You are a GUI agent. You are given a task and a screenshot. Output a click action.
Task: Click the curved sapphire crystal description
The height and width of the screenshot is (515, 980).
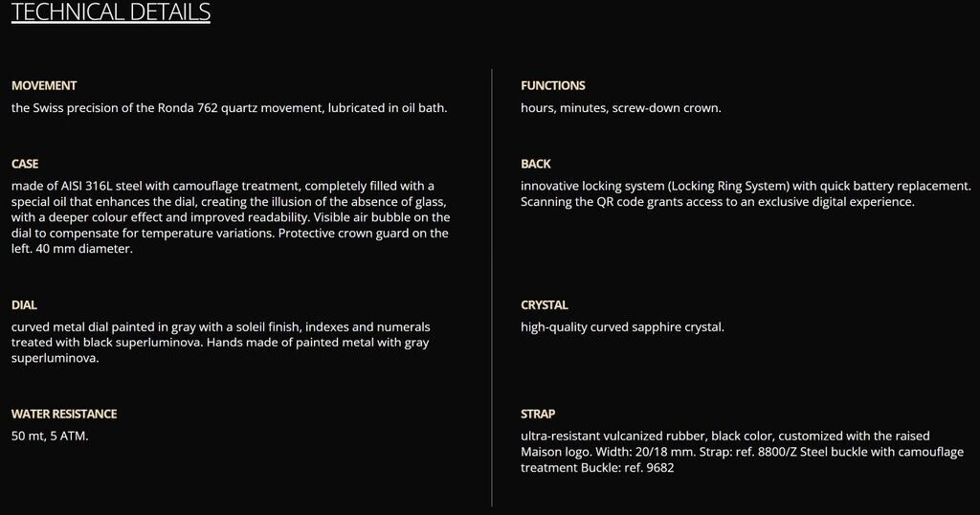click(622, 327)
